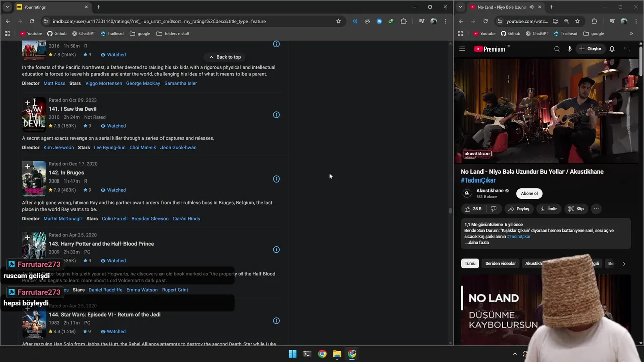Subscribe with the Abone ol button

529,193
